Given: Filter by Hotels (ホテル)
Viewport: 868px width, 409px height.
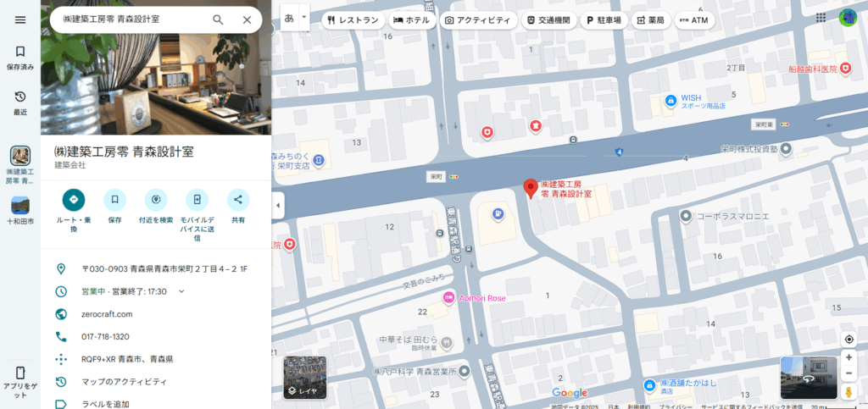Looking at the screenshot, I should coord(411,20).
